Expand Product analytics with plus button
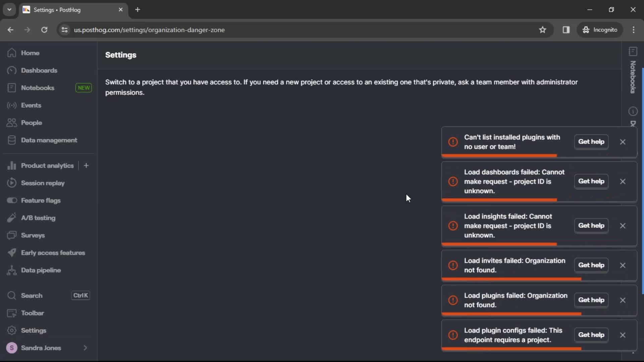 coord(86,165)
